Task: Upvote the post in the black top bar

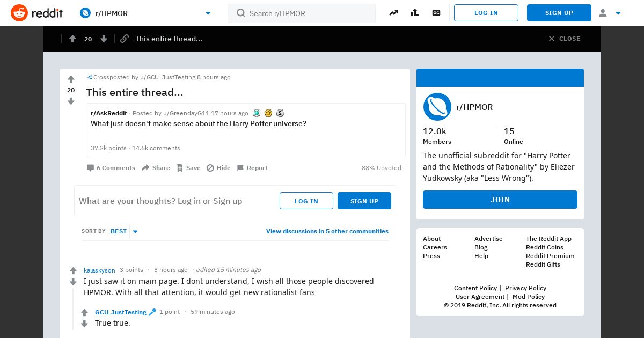Action: [72, 39]
